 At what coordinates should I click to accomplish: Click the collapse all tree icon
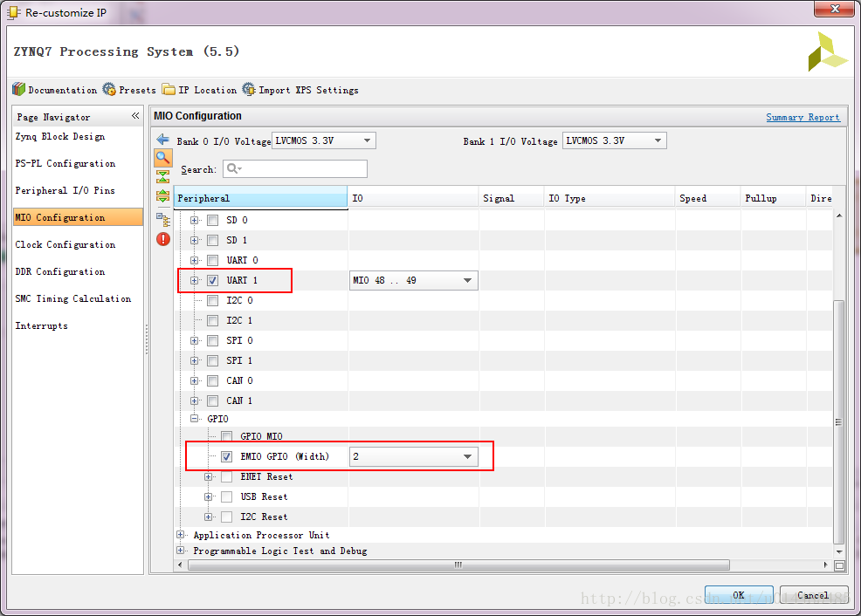pos(163,176)
